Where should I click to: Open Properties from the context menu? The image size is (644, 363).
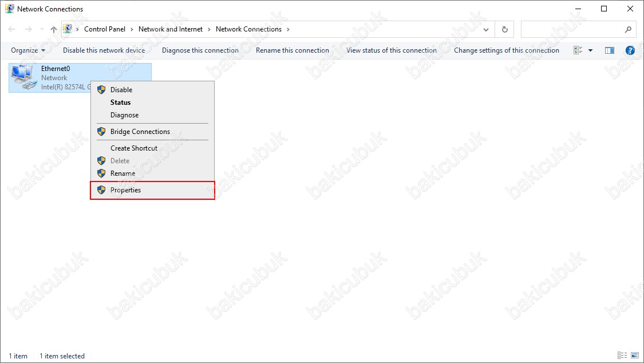(x=152, y=190)
